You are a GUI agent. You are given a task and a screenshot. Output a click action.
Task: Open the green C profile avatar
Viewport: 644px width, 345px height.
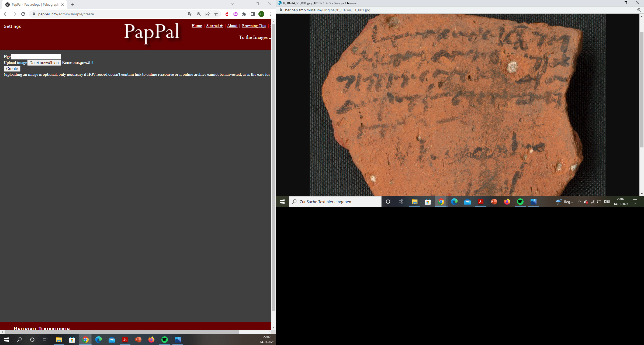tap(261, 14)
